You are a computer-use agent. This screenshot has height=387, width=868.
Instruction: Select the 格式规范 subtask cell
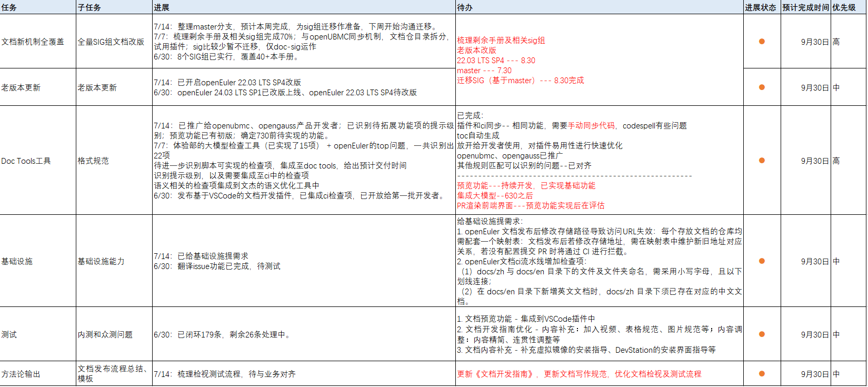[93, 161]
